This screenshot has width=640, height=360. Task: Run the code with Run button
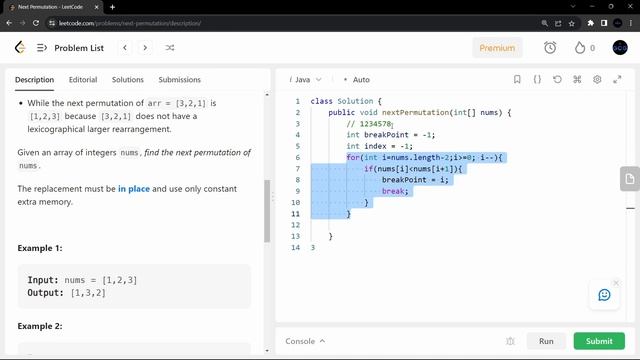click(x=546, y=341)
